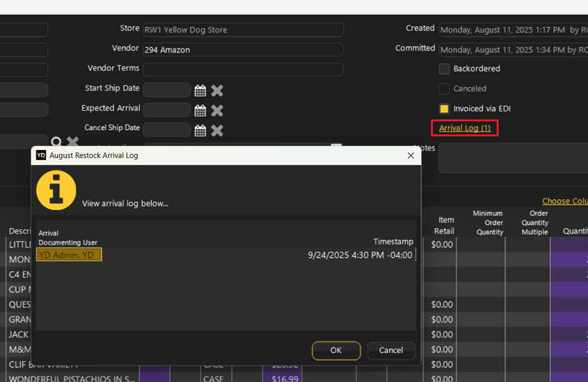Select the YD Admin, YD log entry

(x=69, y=254)
